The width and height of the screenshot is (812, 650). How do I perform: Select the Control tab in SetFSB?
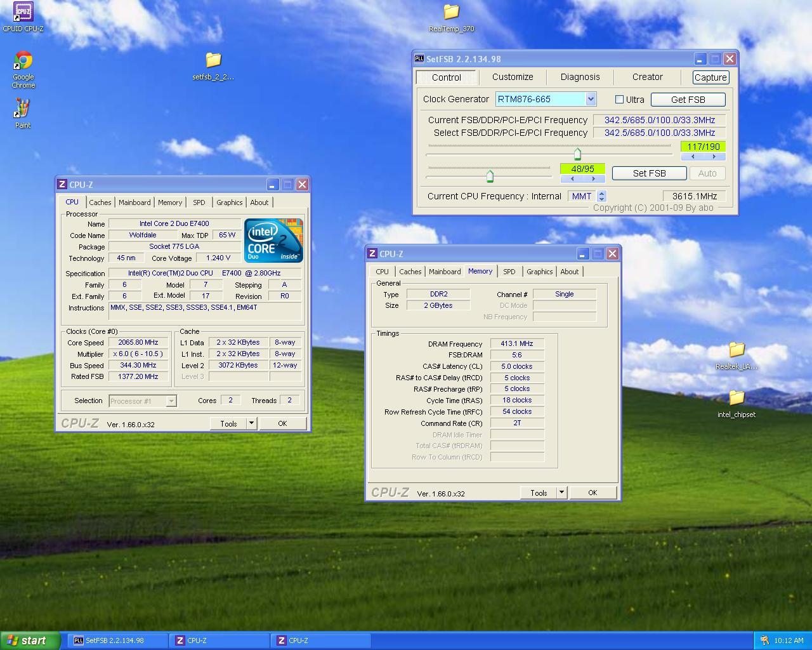[447, 77]
